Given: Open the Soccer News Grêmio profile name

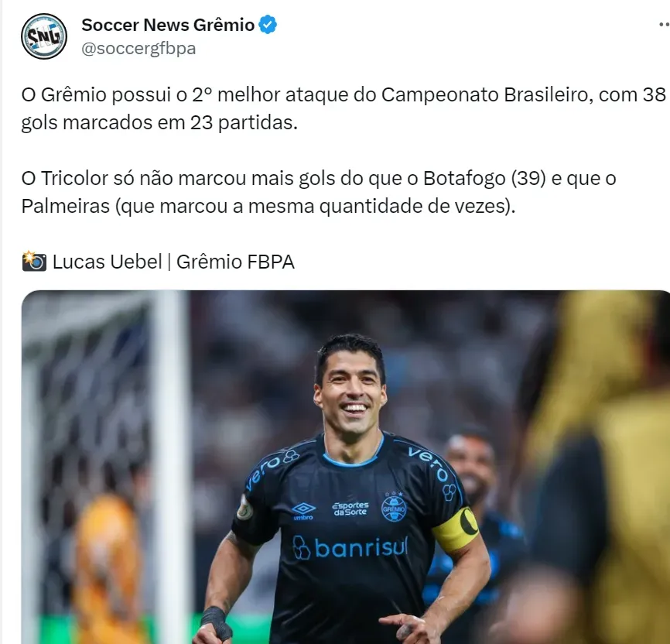Looking at the screenshot, I should pyautogui.click(x=168, y=25).
